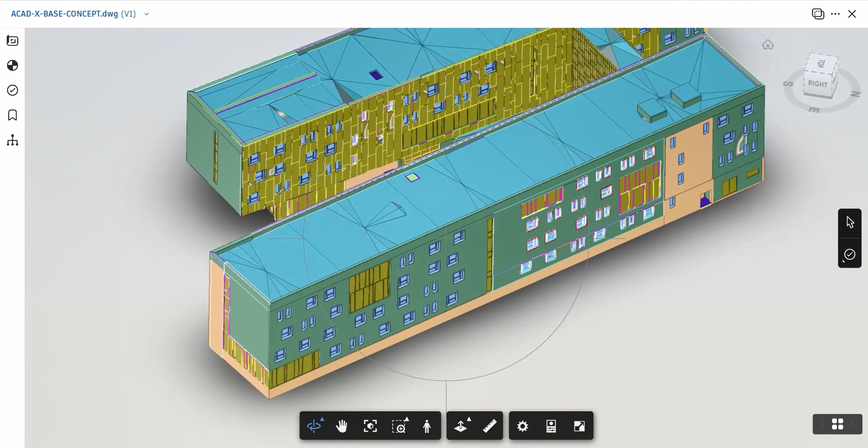Click the Fit to View tool
868x448 pixels.
click(370, 426)
